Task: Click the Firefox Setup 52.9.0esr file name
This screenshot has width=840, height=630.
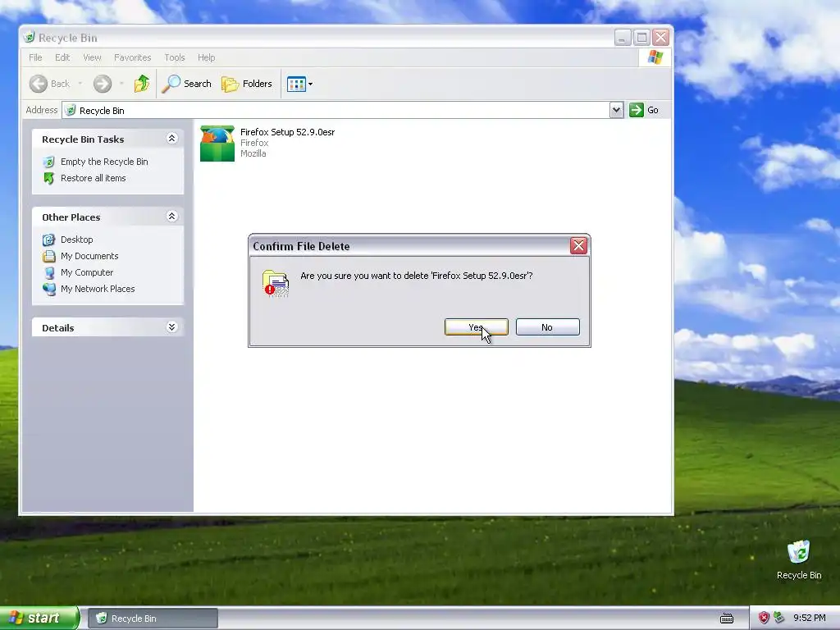Action: click(288, 132)
